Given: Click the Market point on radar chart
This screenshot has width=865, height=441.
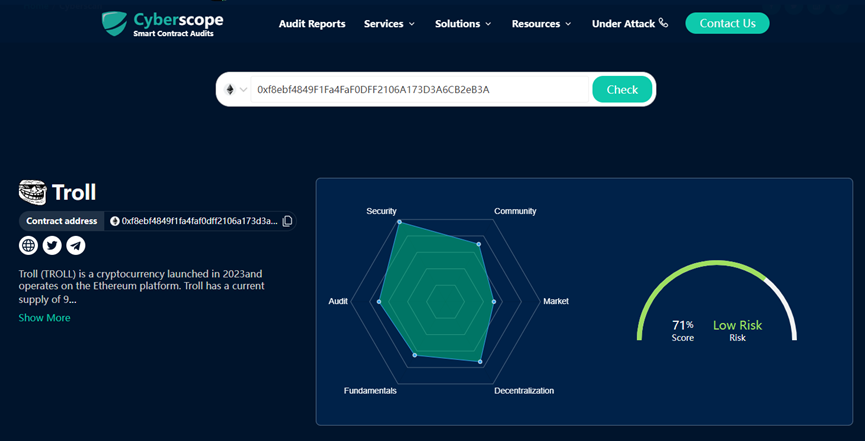Looking at the screenshot, I should pos(494,302).
